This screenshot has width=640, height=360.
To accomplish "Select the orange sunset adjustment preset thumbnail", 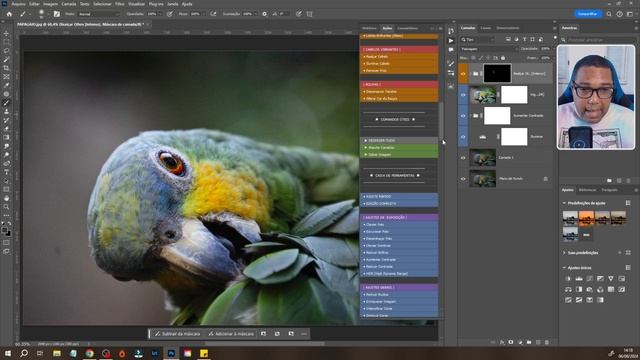I will point(586,218).
